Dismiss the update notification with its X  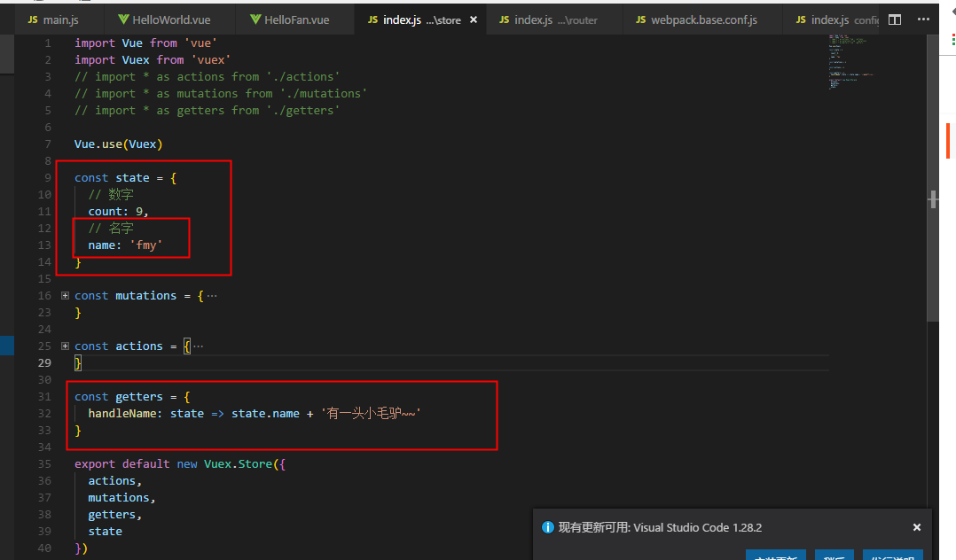click(916, 527)
